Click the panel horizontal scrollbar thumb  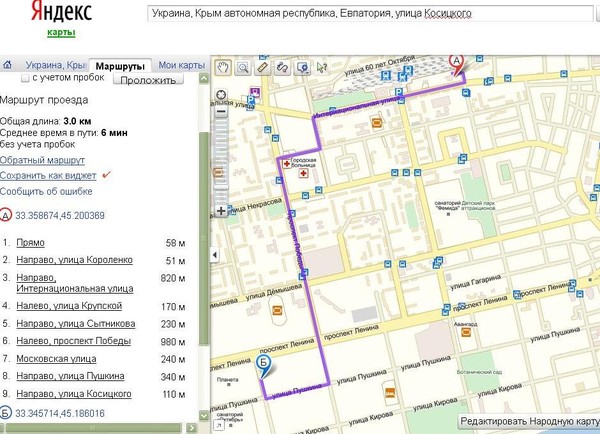(92, 428)
